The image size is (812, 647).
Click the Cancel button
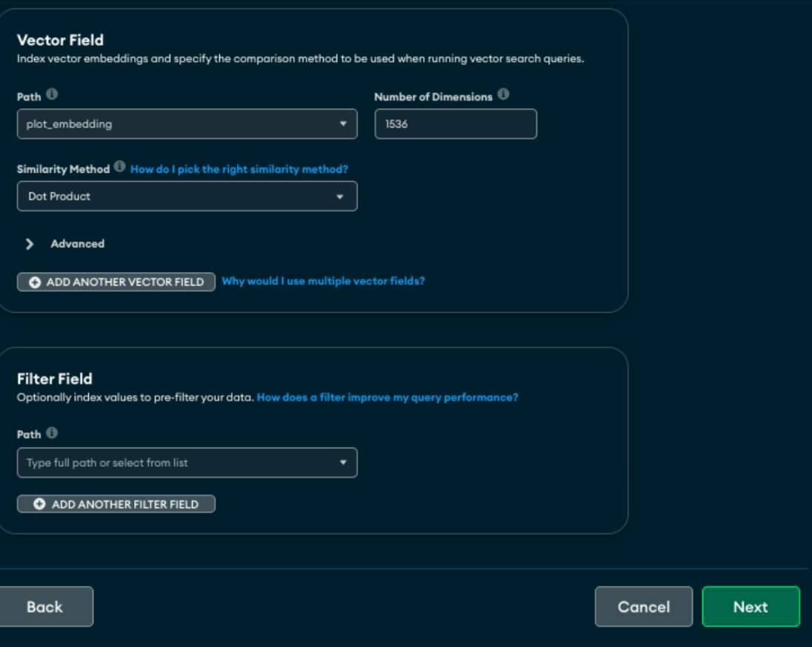[x=643, y=606]
